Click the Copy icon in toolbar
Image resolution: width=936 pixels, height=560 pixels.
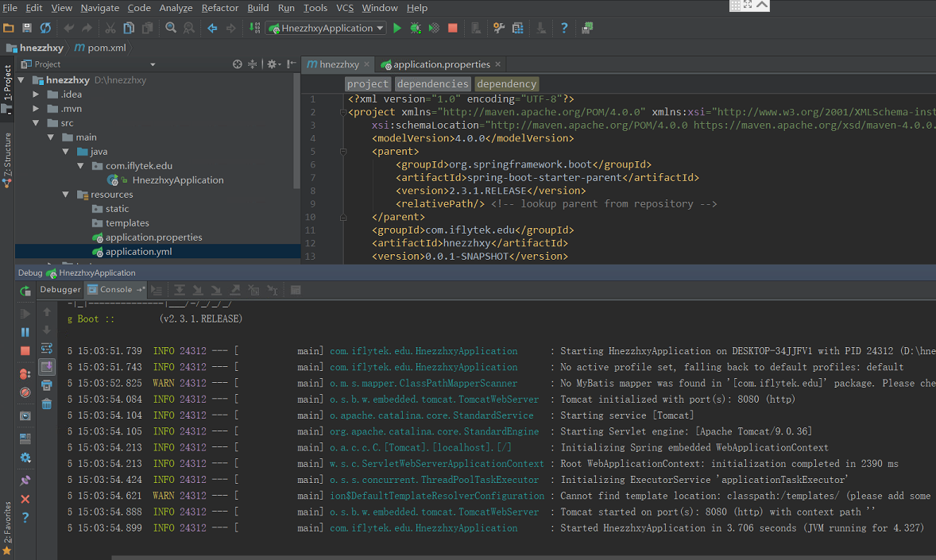pos(129,28)
